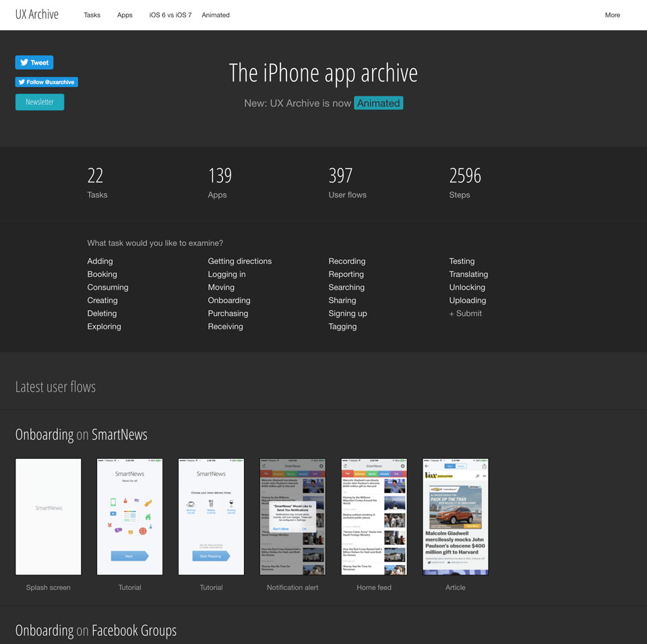The image size is (647, 644).
Task: Open the iOS 6 vs iOS 7 page
Action: point(171,15)
